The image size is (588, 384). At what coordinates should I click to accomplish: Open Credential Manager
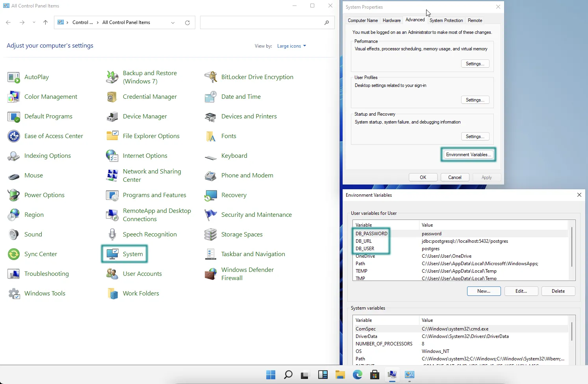click(x=150, y=96)
